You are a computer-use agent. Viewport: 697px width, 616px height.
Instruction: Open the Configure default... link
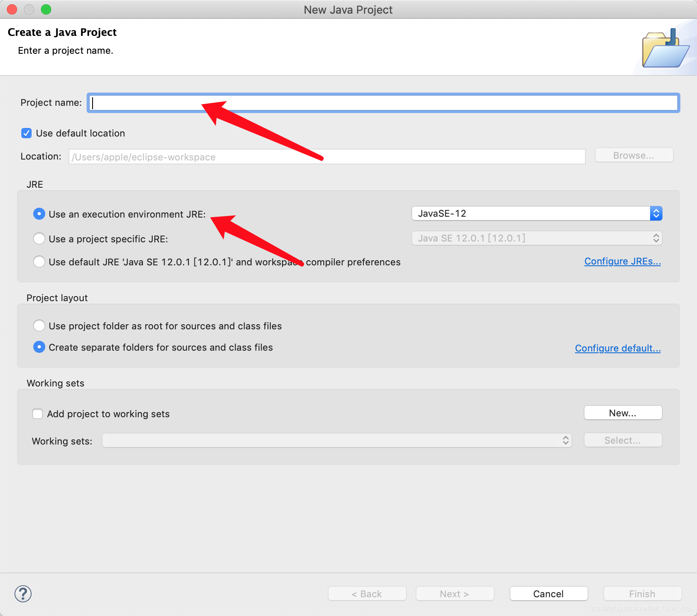click(x=618, y=348)
